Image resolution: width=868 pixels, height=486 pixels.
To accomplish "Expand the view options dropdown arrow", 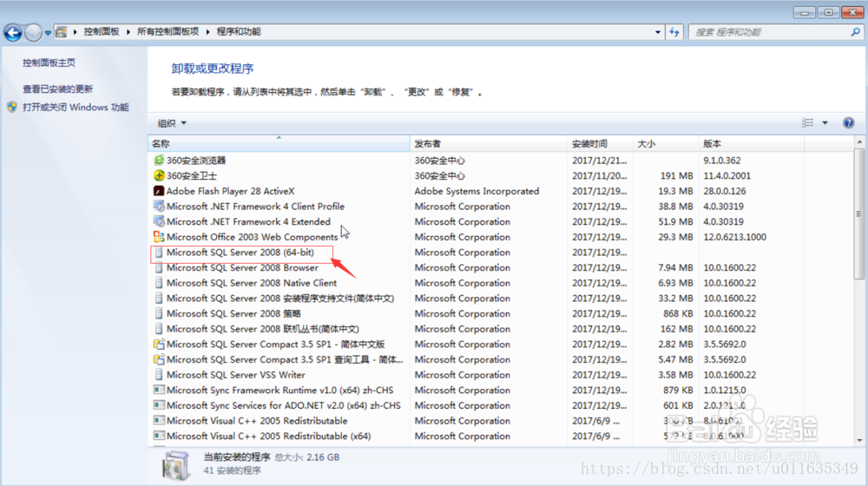I will pos(825,123).
